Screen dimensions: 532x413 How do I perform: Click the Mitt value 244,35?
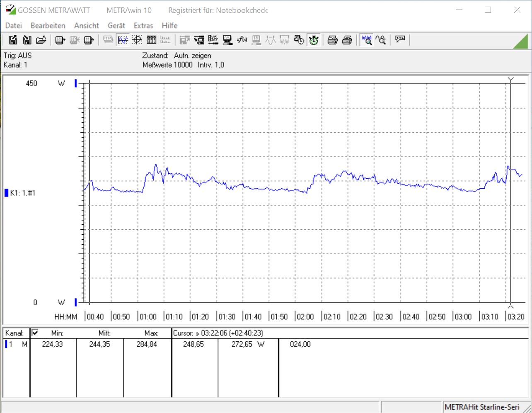pyautogui.click(x=99, y=344)
